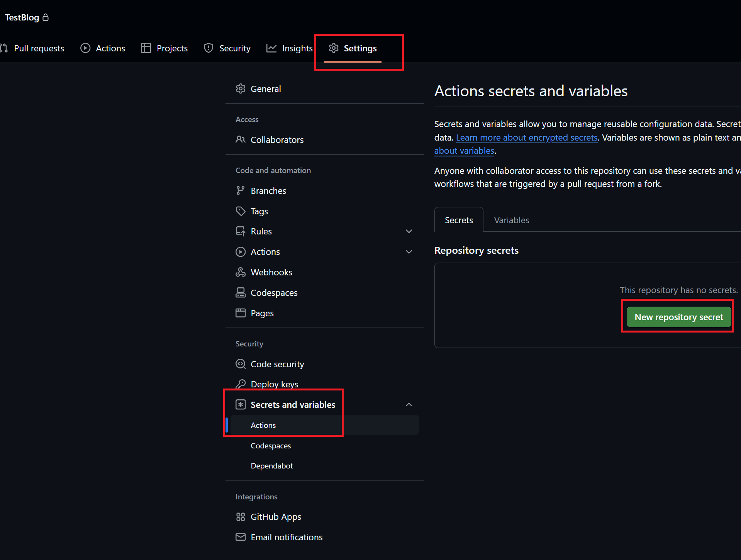Click the GitHub Apps grid icon
Image resolution: width=741 pixels, height=560 pixels.
point(241,516)
